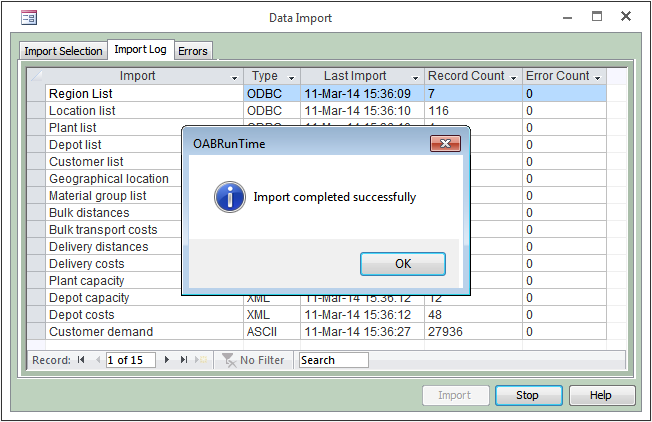Click the Delivery distances cell
Screen dimensions: 652x422
click(x=114, y=247)
